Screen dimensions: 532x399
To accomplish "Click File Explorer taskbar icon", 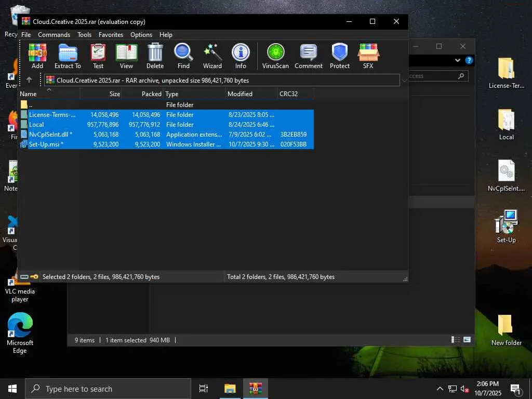I will point(230,389).
